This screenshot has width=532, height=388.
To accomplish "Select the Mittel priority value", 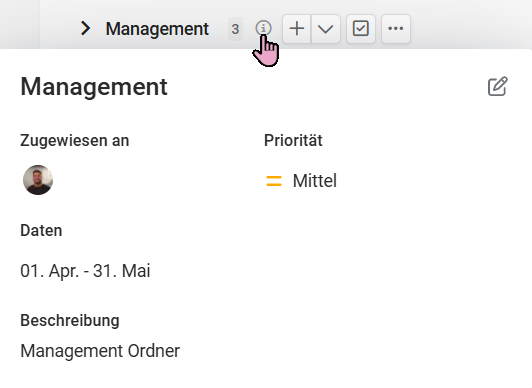I will click(x=315, y=181).
